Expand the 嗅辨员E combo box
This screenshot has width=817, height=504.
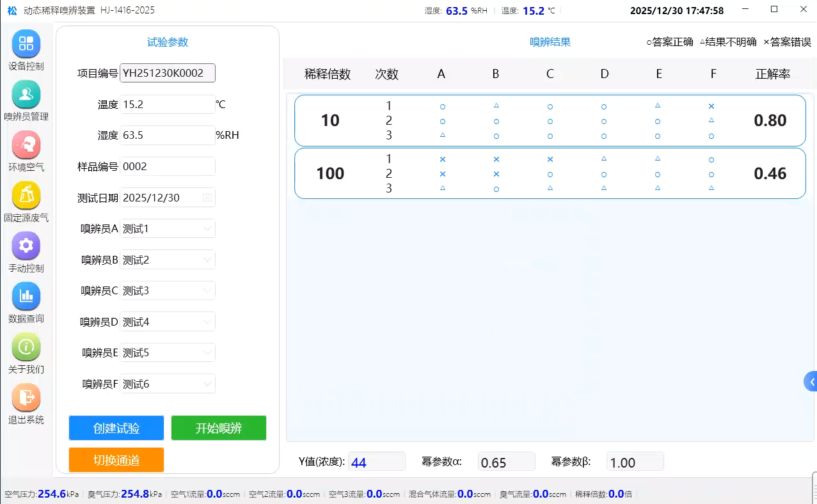point(207,352)
